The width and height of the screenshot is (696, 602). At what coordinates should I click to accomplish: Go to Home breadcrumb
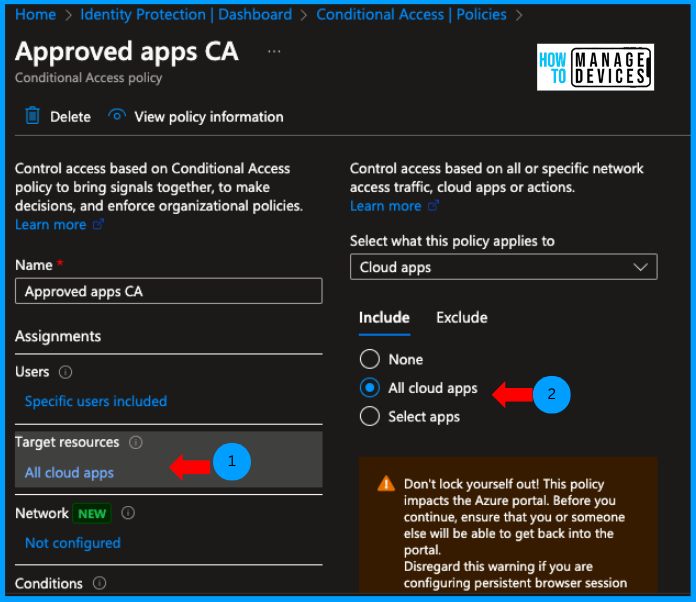[36, 15]
